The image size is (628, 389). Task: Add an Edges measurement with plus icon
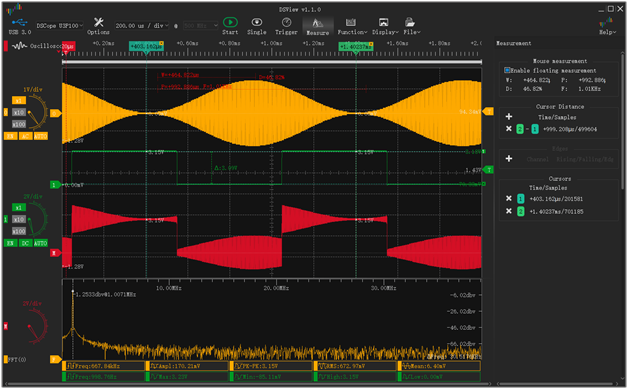(509, 159)
